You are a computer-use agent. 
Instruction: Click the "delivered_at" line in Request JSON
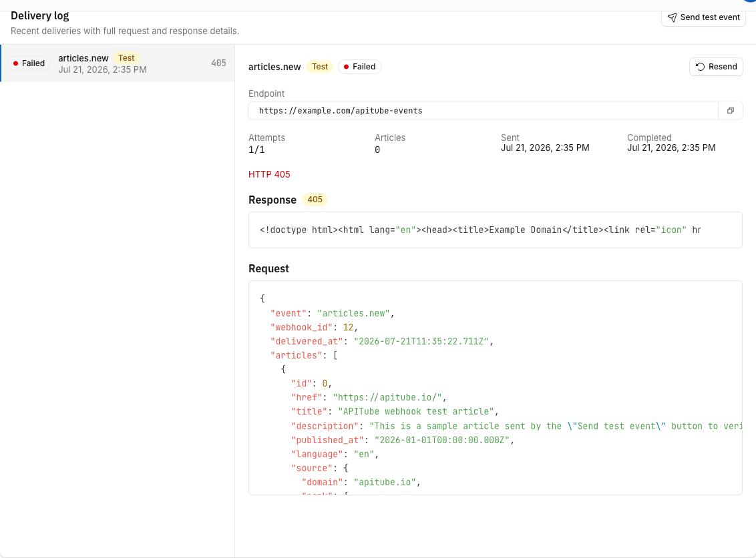pos(382,341)
